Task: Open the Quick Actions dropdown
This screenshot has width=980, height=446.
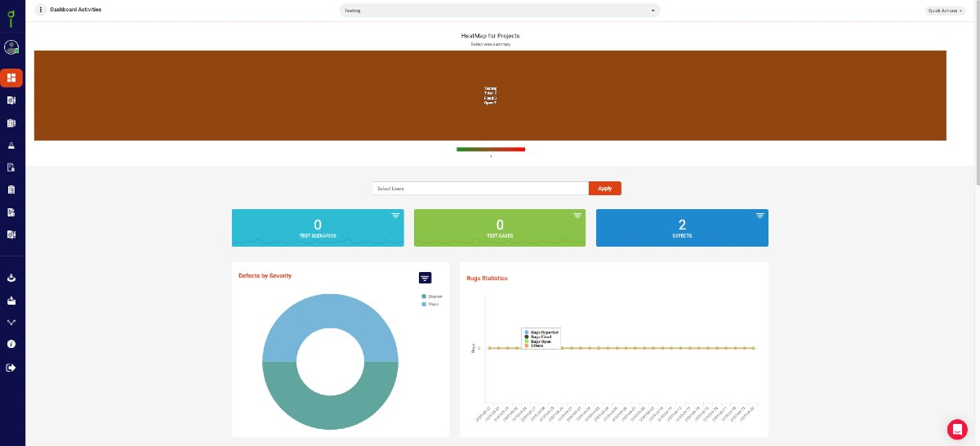Action: pyautogui.click(x=945, y=11)
